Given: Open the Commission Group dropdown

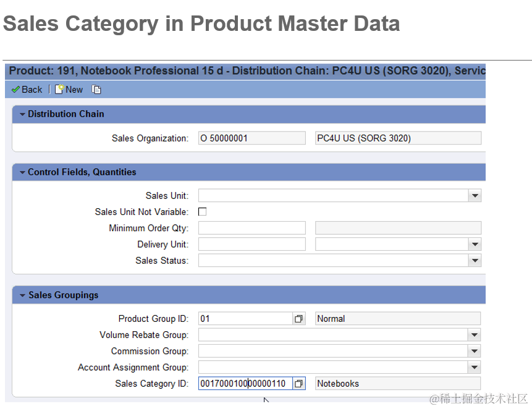Looking at the screenshot, I should click(x=475, y=351).
